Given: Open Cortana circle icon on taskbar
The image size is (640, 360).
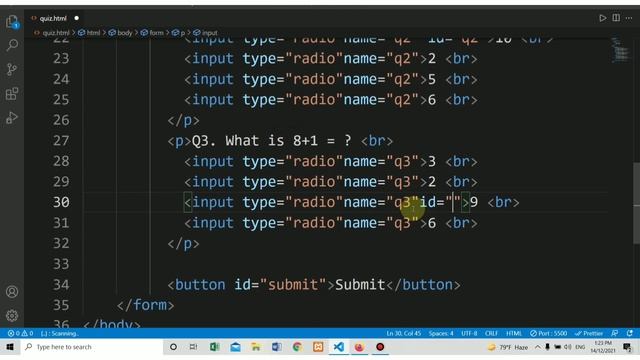Looking at the screenshot, I should 173,347.
